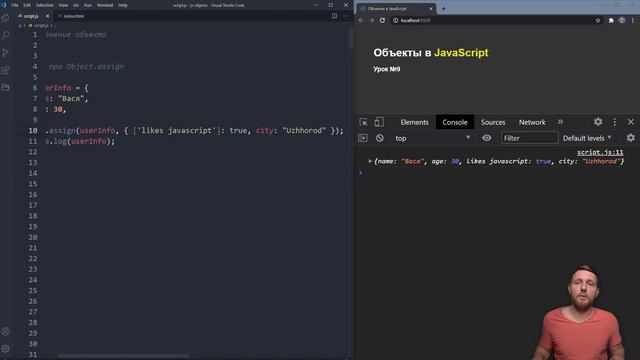Place cursor on "Uzhhorod" string in line 10

click(x=304, y=131)
